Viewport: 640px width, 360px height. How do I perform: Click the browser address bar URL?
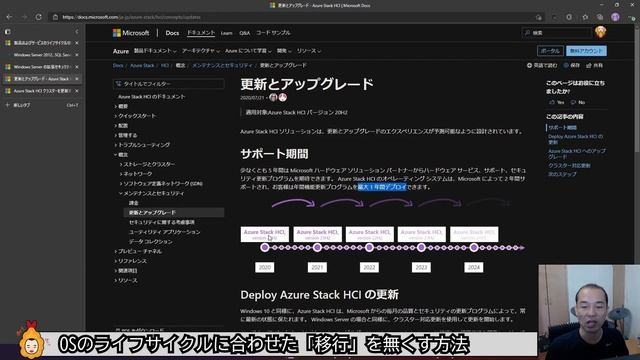[x=131, y=17]
